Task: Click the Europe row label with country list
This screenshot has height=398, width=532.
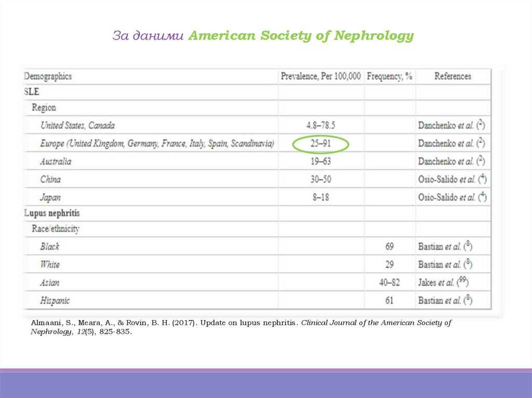Action: [x=157, y=144]
